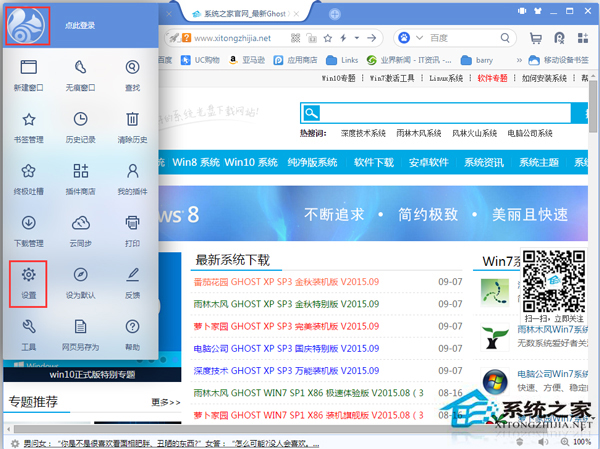Open 应用商店 bookmark
The image size is (600, 449).
295,60
